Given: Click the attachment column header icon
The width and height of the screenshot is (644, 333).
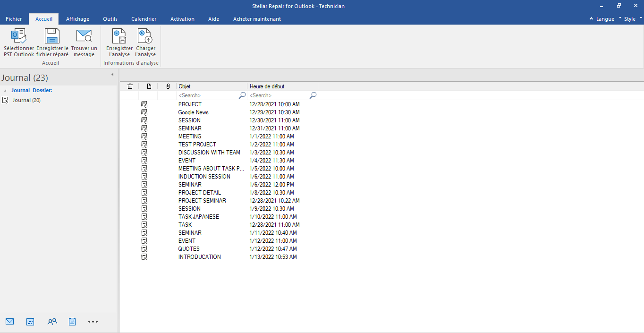Looking at the screenshot, I should [168, 86].
